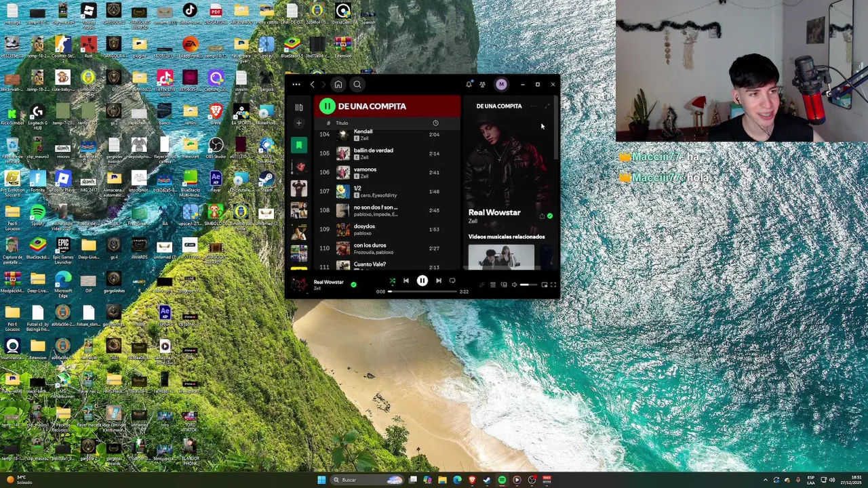Open the green bookmarked playlist in the sidebar

[298, 144]
